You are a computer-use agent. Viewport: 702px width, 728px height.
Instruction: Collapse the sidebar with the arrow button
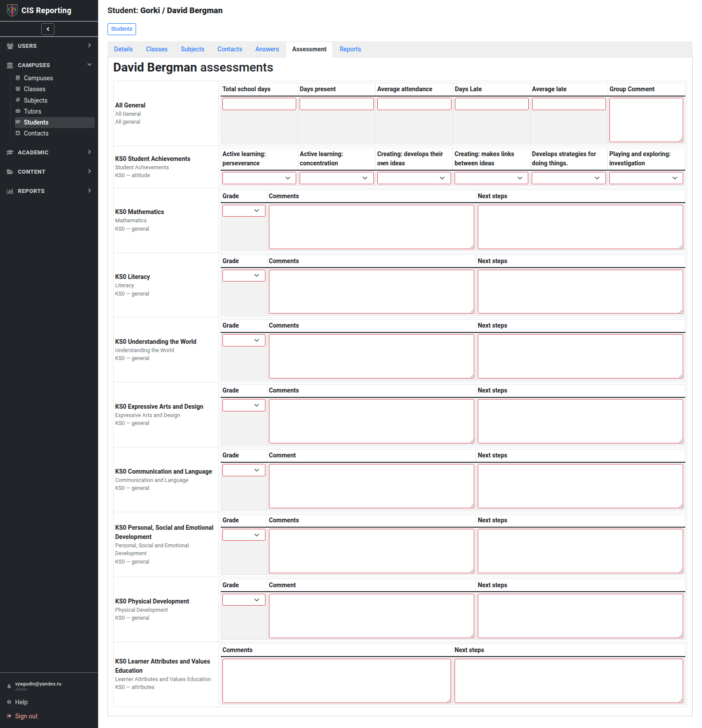pyautogui.click(x=48, y=29)
